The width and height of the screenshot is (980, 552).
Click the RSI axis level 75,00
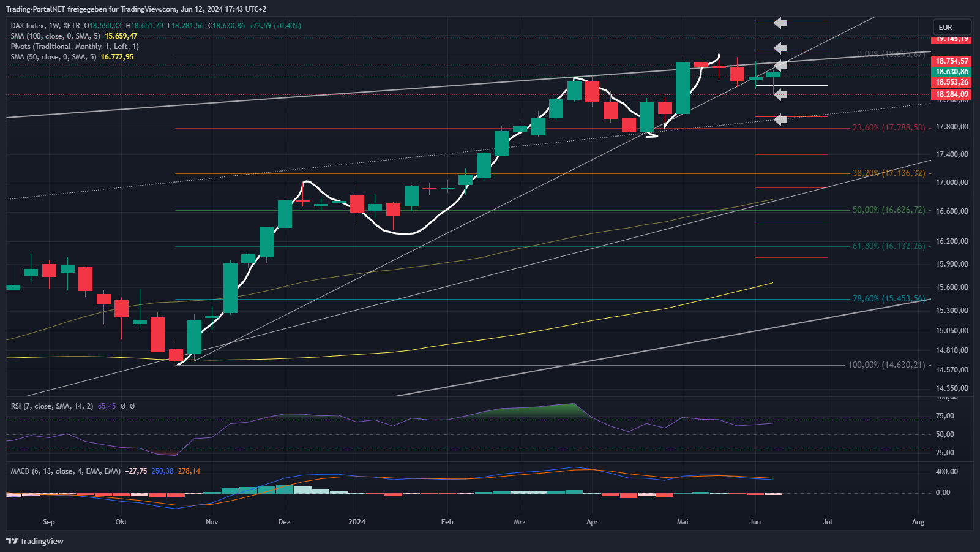(x=945, y=416)
